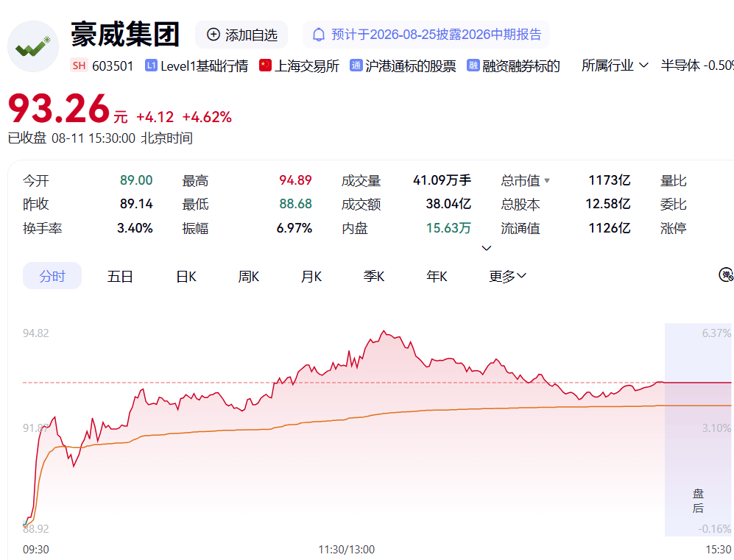Click the 最高 value 94.89
Viewport: 734px width, 560px height.
pos(295,180)
